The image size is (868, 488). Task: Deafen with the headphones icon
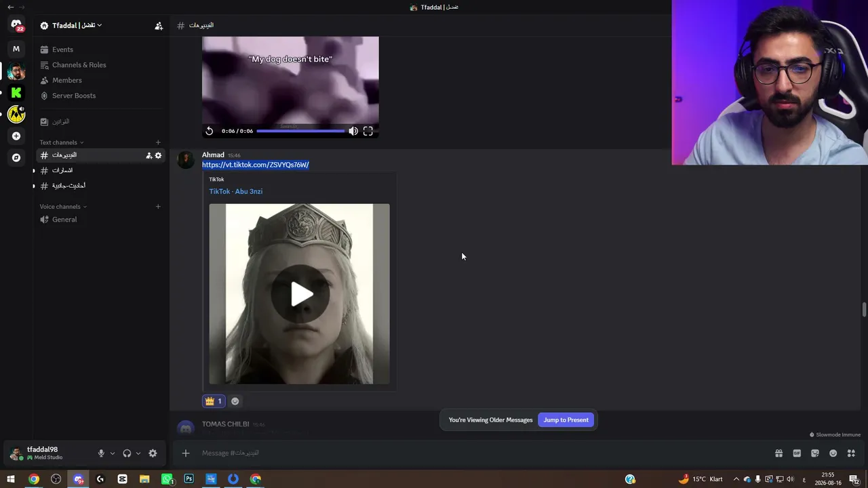[127, 453]
